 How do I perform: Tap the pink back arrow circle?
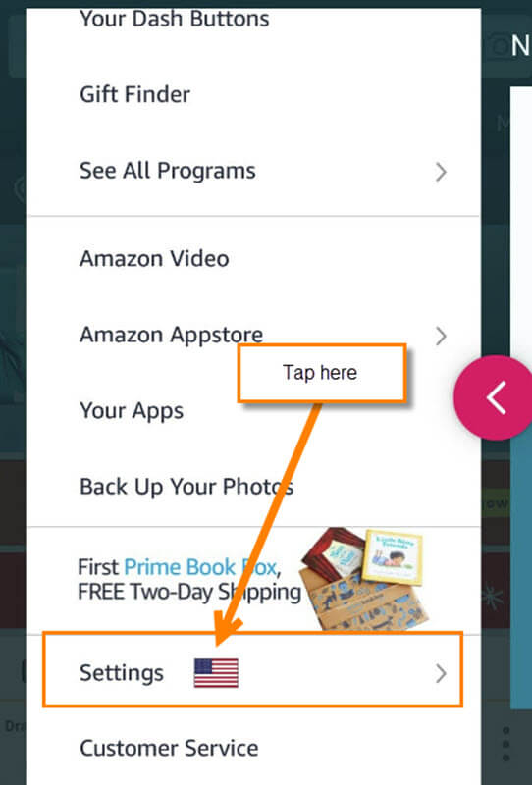click(x=494, y=397)
